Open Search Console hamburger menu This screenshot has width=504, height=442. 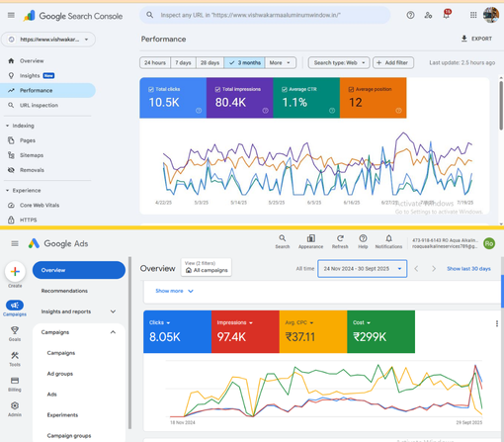11,15
